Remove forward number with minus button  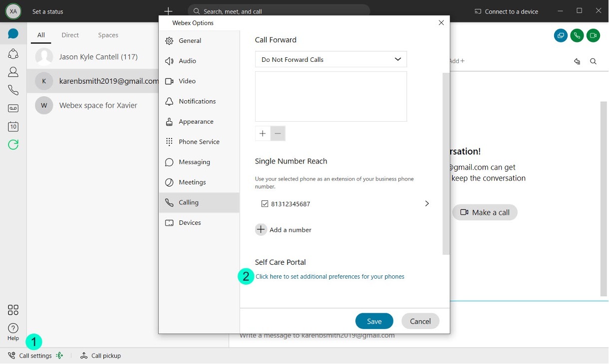[x=278, y=133]
